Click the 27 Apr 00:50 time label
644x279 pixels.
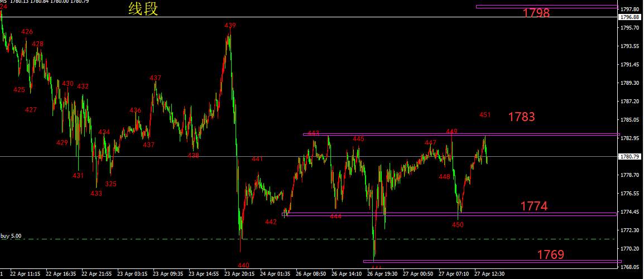tap(418, 273)
